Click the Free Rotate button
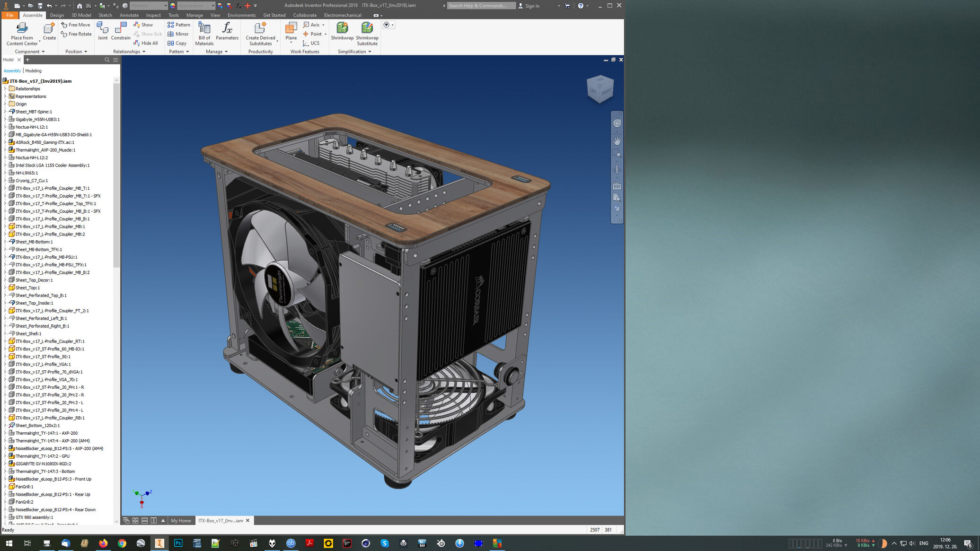This screenshot has width=980, height=551. (76, 34)
